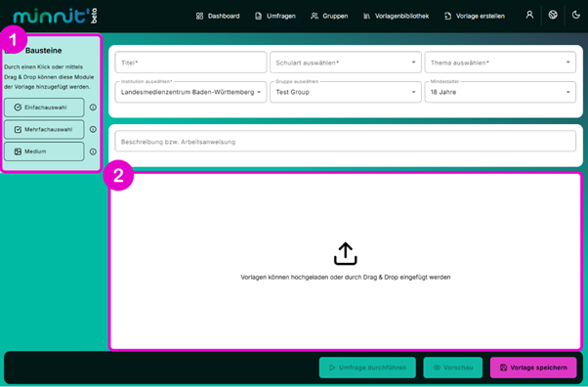Click the save disk icon
The width and height of the screenshot is (588, 387).
504,367
